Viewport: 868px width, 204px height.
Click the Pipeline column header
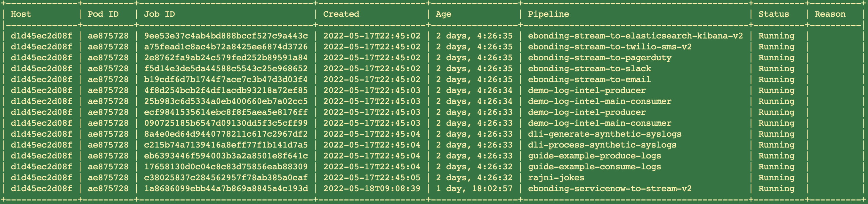(548, 14)
